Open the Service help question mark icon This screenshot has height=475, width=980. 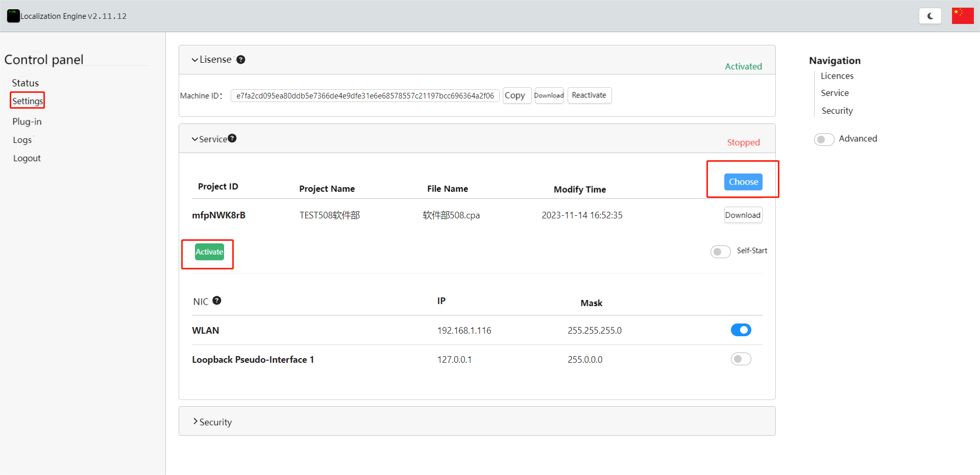[x=232, y=138]
